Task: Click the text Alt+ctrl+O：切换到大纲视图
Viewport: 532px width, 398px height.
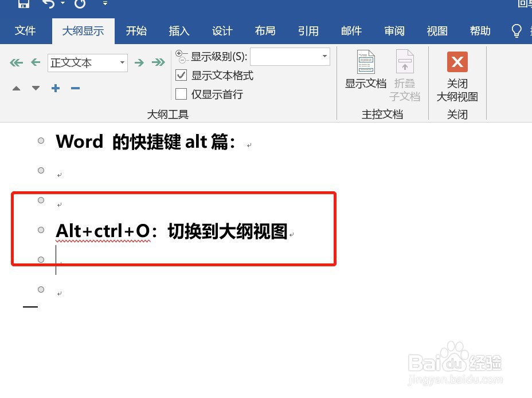Action: [x=171, y=231]
